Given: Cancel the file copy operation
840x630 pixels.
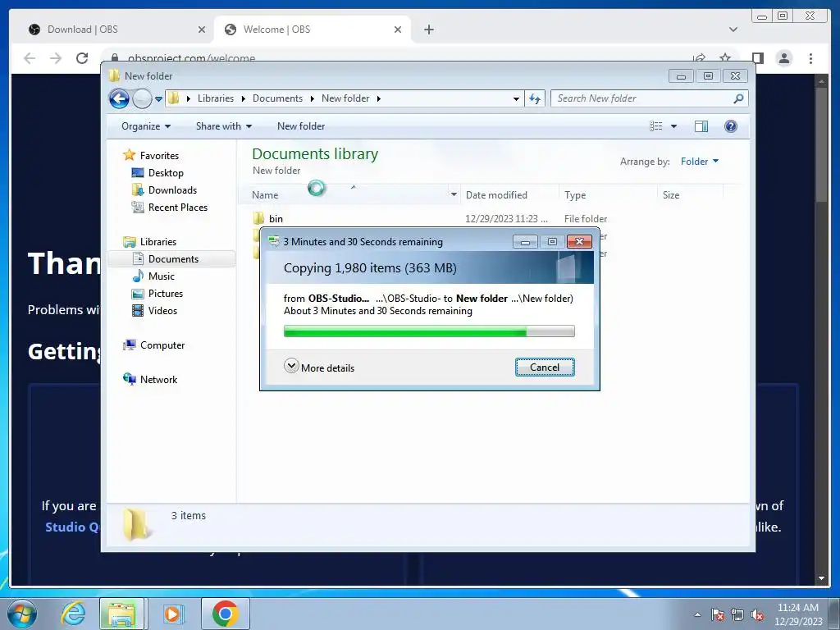Looking at the screenshot, I should pyautogui.click(x=545, y=367).
